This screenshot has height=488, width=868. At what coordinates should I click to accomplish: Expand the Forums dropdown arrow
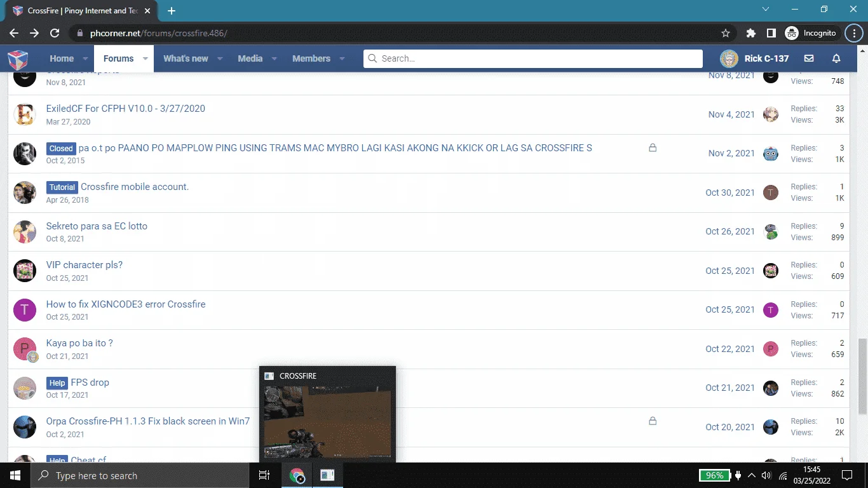pos(145,59)
